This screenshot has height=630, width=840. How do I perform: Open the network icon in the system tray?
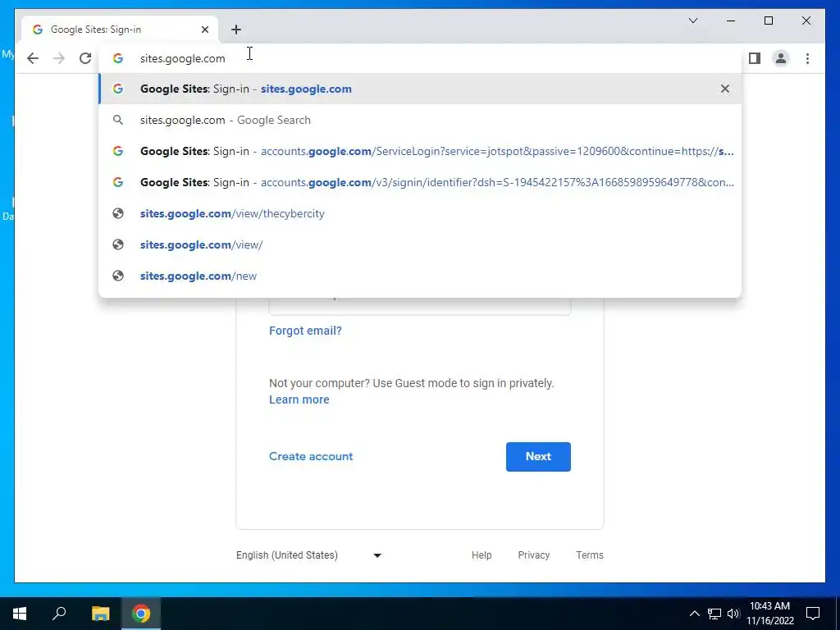(x=714, y=614)
